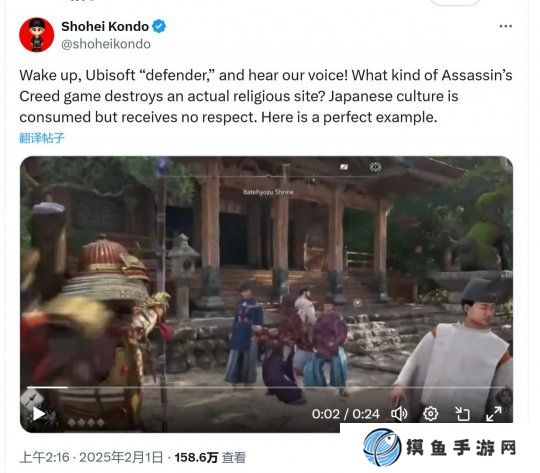Play the embedded video
The width and height of the screenshot is (540, 473).
[39, 413]
